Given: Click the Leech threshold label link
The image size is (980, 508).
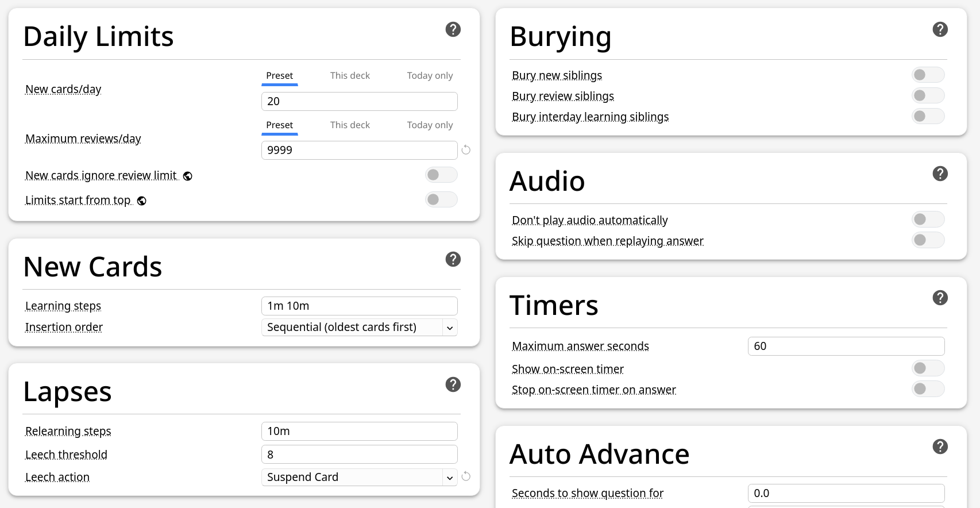Looking at the screenshot, I should coord(66,455).
